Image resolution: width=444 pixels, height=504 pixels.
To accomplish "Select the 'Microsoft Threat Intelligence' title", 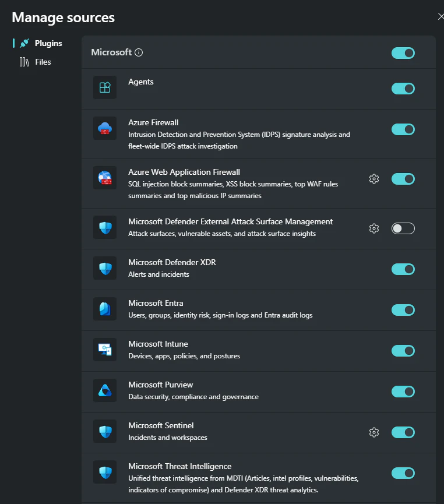I will coord(180,466).
